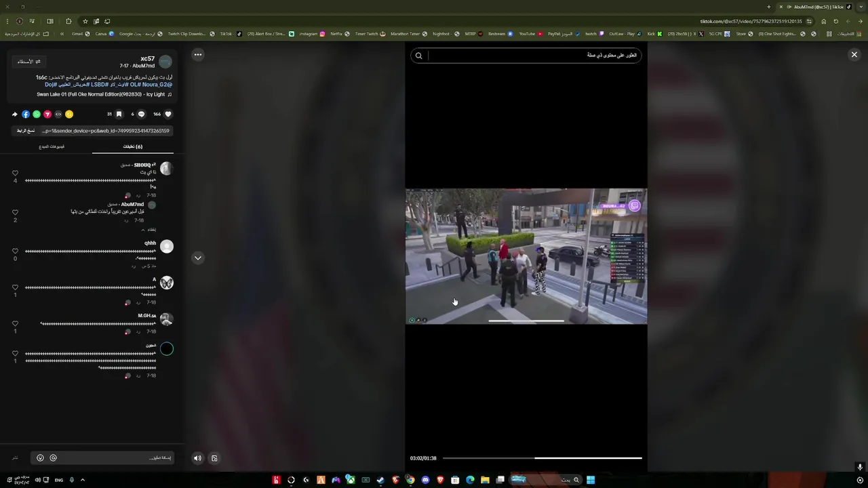Open the Canva bookmark

coord(104,33)
